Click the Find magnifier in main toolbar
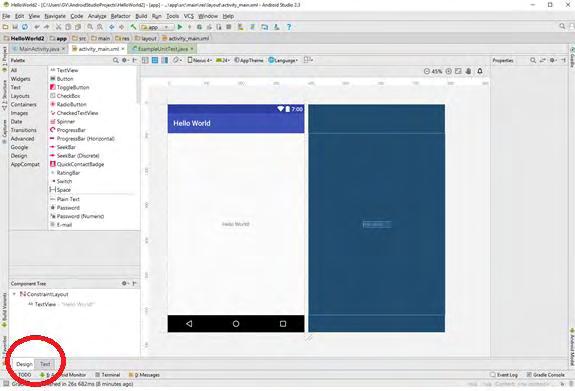This screenshot has height=391, width=575. coord(90,27)
